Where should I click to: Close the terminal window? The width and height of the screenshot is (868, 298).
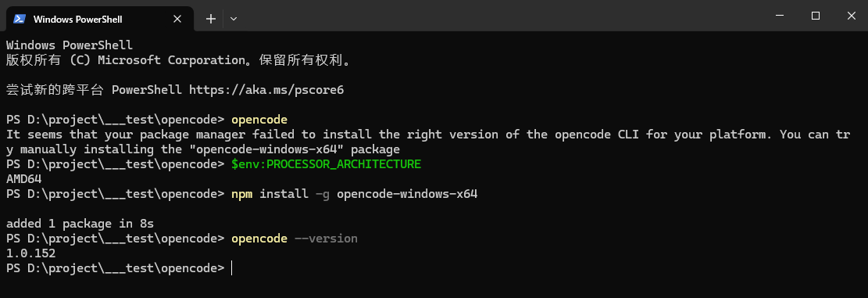[851, 16]
